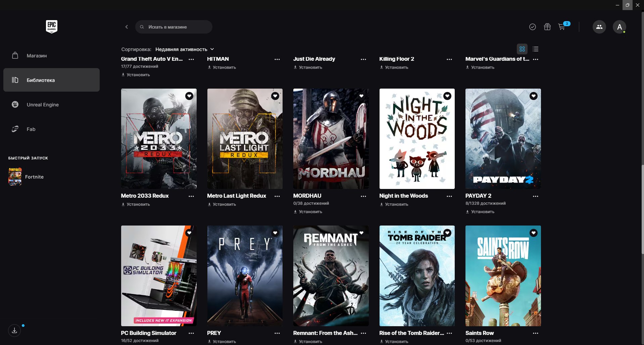Open the checkmark status icon
Screen dimensions: 644x345
(532, 27)
